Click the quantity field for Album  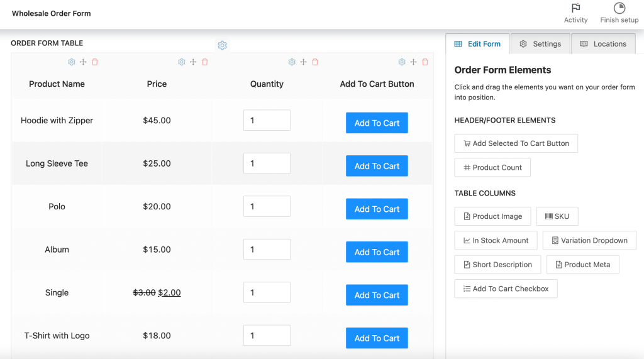pyautogui.click(x=267, y=250)
